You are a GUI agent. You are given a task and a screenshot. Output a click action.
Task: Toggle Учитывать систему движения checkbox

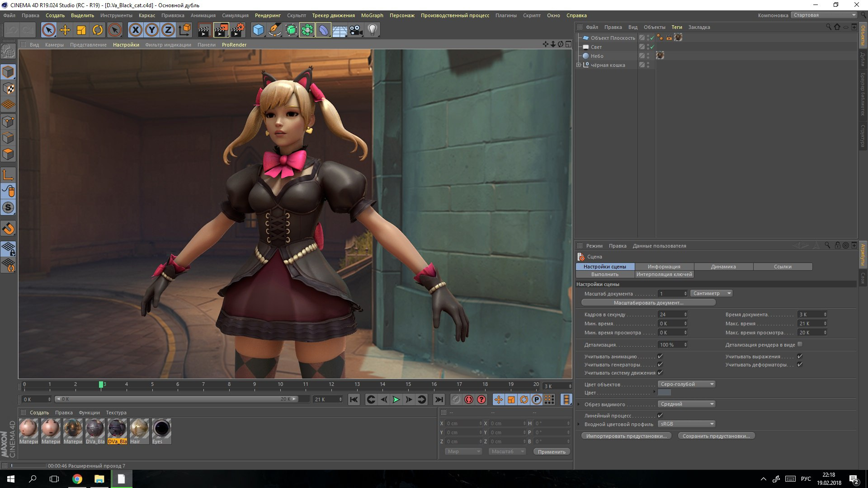(660, 373)
